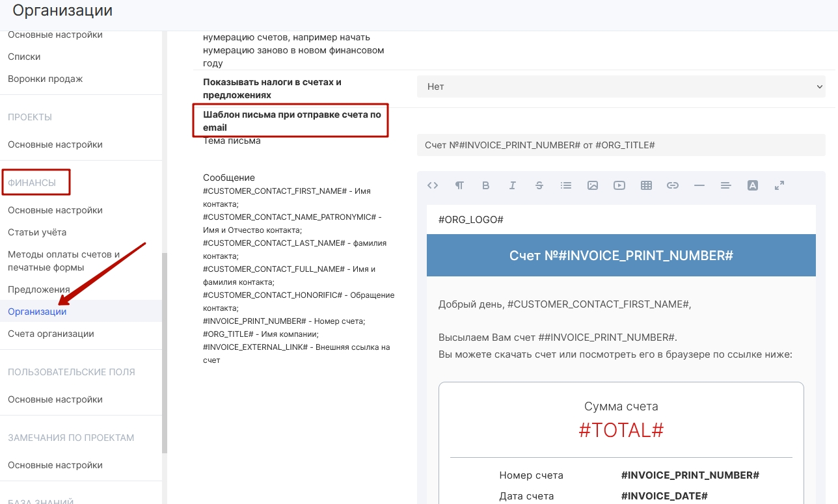The image size is (838, 504).
Task: Open Основные настройки under ПОЛЬЗОВАТЕЛЬСКИЕ ПОЛЯ
Action: point(55,399)
